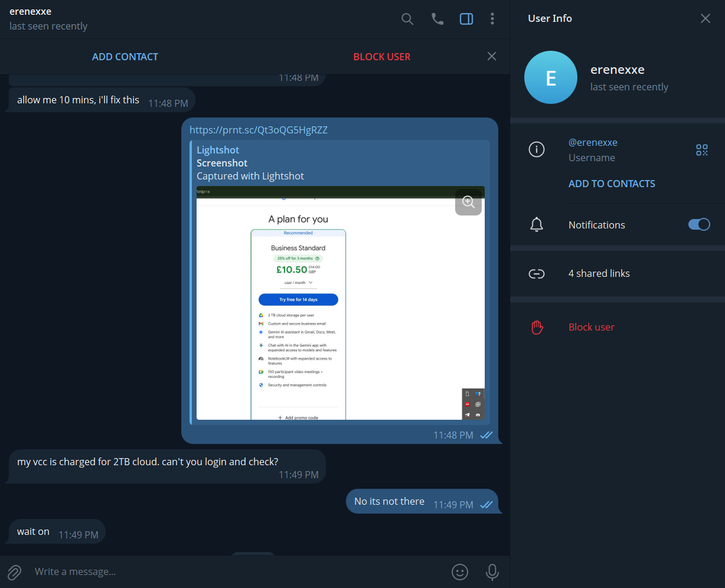The image size is (725, 588).
Task: Close the User Info panel
Action: coord(706,18)
